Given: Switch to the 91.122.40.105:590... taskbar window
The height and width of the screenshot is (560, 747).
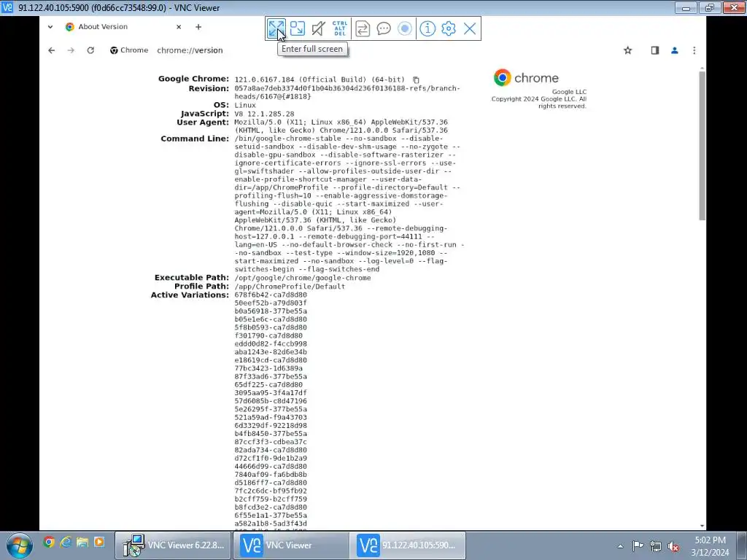Looking at the screenshot, I should tap(408, 545).
